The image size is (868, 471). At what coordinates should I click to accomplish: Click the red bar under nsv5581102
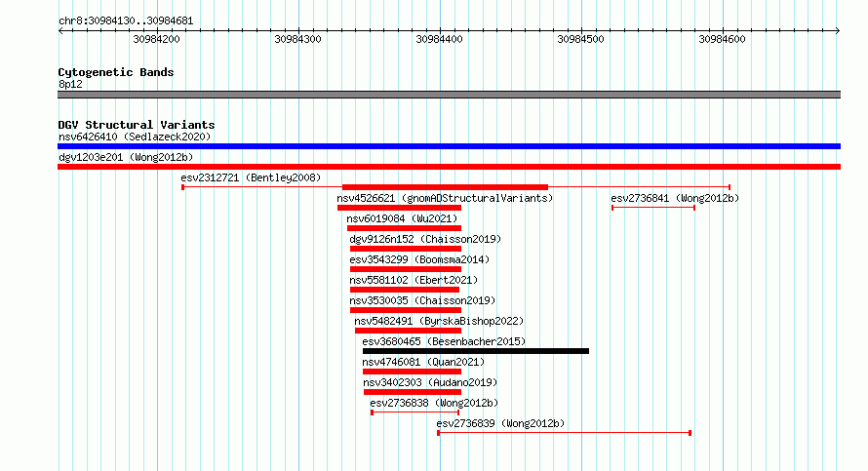pyautogui.click(x=405, y=290)
